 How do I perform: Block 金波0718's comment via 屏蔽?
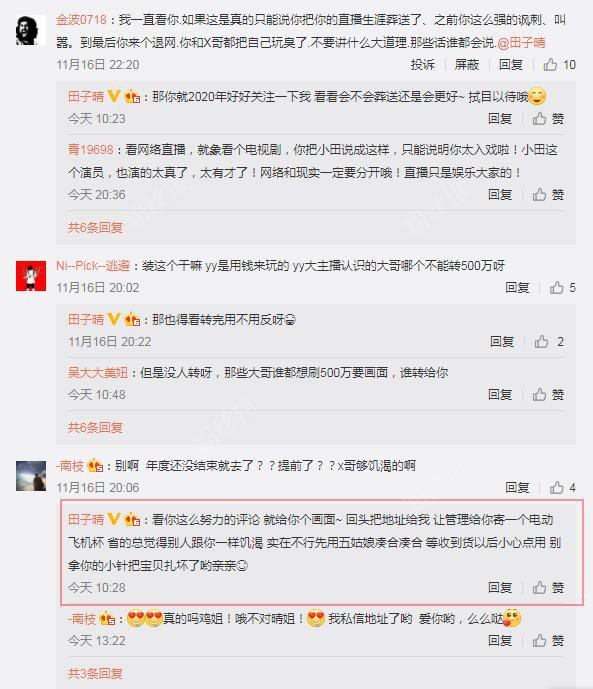tap(466, 65)
